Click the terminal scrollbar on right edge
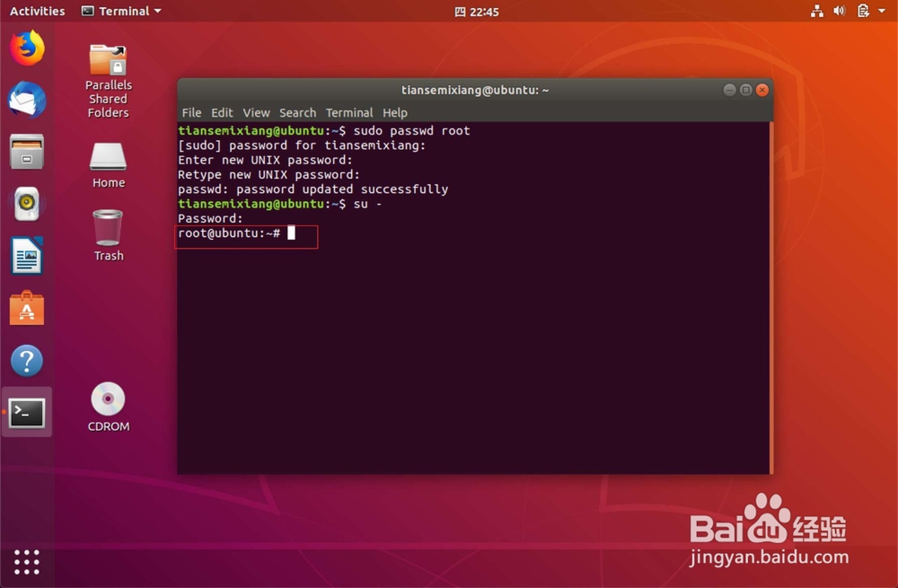The image size is (898, 588). [x=770, y=298]
